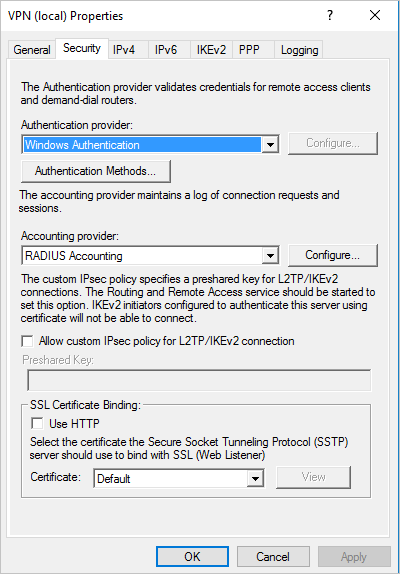The height and width of the screenshot is (574, 400).
Task: Check the Use HTTP checkbox
Action: coord(37,424)
